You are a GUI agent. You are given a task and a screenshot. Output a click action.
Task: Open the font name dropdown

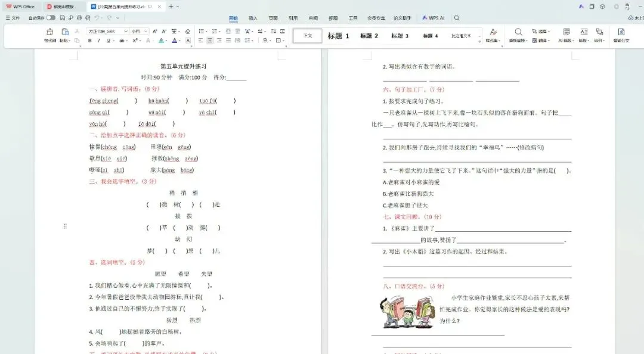[x=126, y=31]
